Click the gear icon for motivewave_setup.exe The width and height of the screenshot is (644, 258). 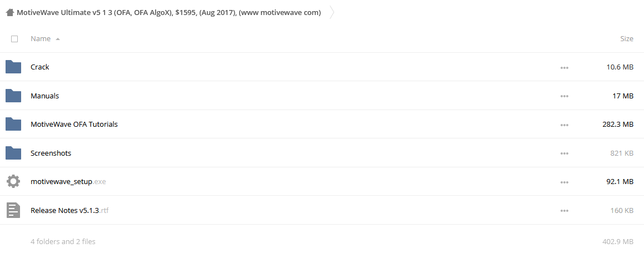[13, 181]
